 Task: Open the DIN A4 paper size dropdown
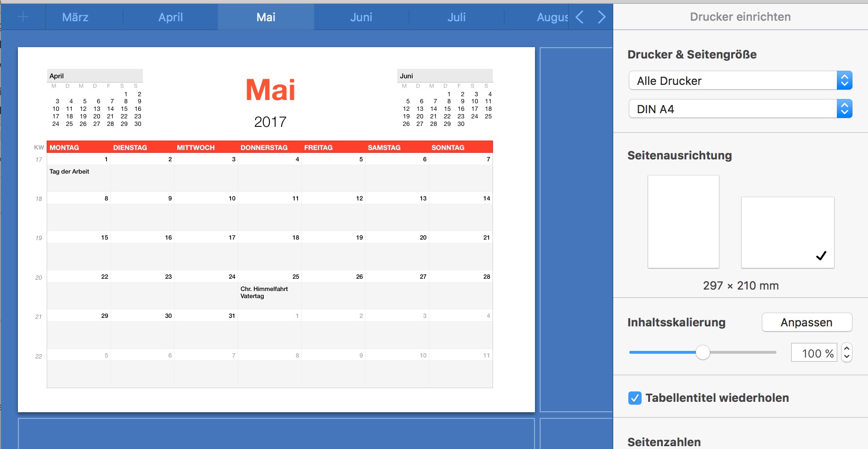(x=740, y=109)
